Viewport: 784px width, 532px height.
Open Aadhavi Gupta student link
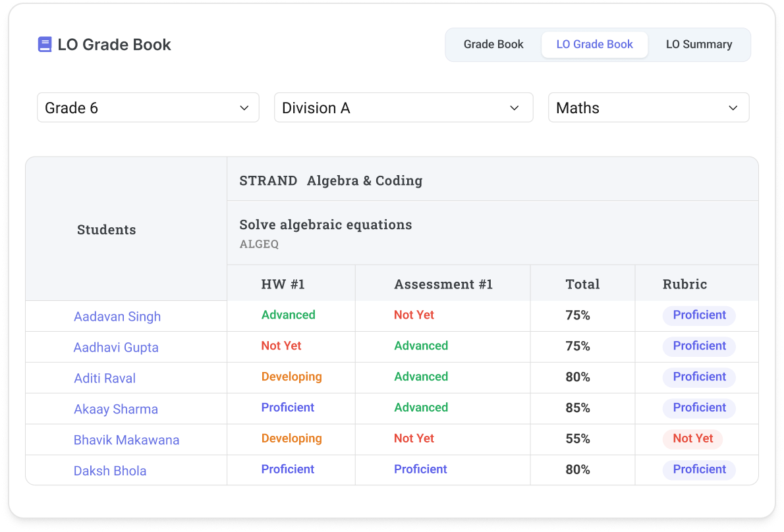click(116, 348)
